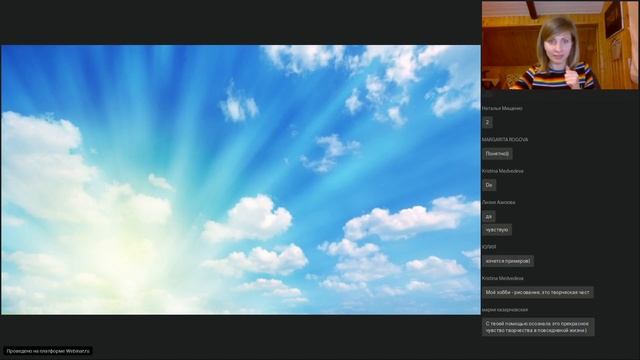This screenshot has width=640, height=360.
Task: Click the sender name MARGARITA ROGOVA
Action: click(505, 140)
